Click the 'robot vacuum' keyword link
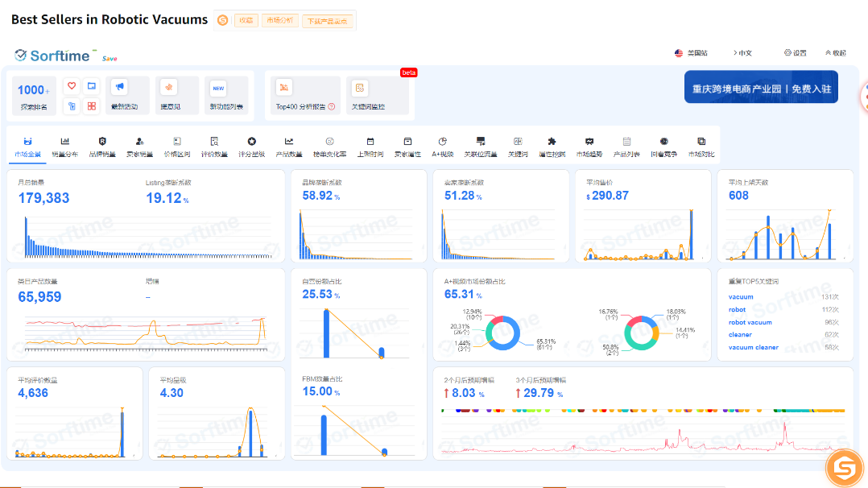Image resolution: width=868 pixels, height=488 pixels. click(x=750, y=322)
